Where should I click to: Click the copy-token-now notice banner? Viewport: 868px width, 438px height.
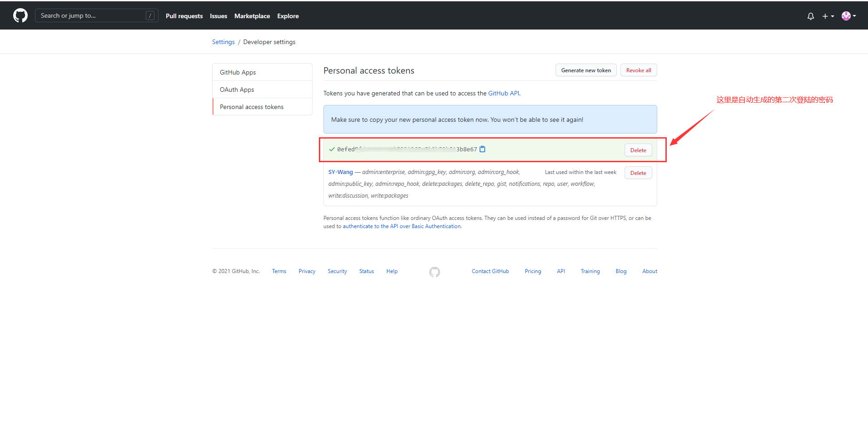pyautogui.click(x=490, y=119)
